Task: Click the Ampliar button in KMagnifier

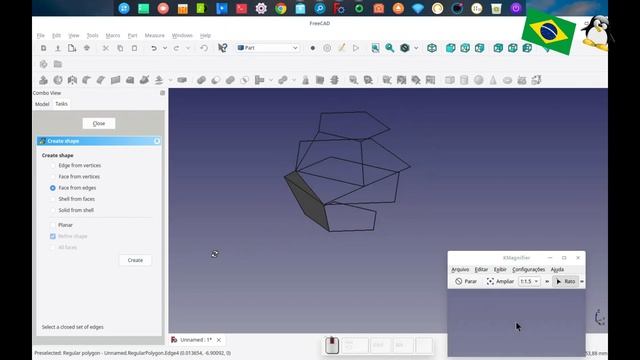Action: click(x=500, y=281)
